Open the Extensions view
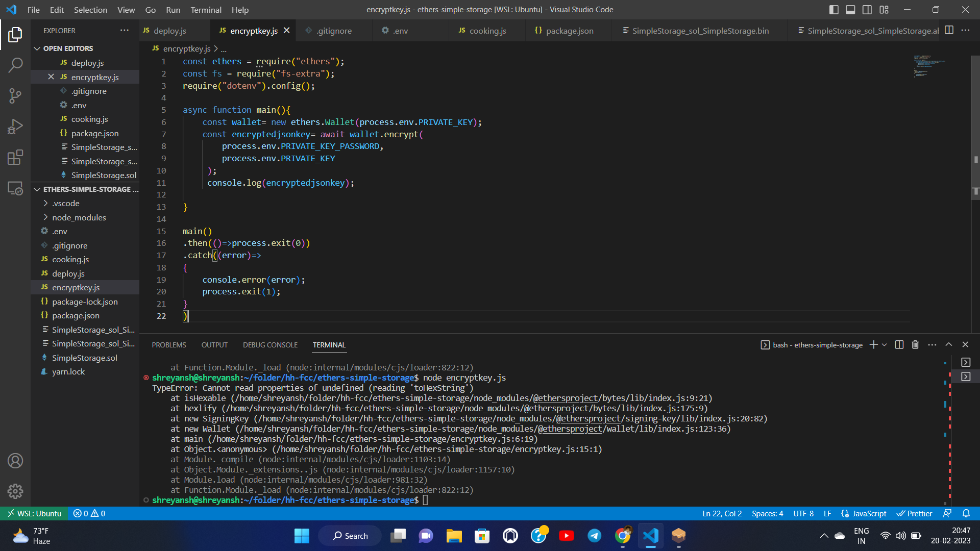980x551 pixels. 15,157
